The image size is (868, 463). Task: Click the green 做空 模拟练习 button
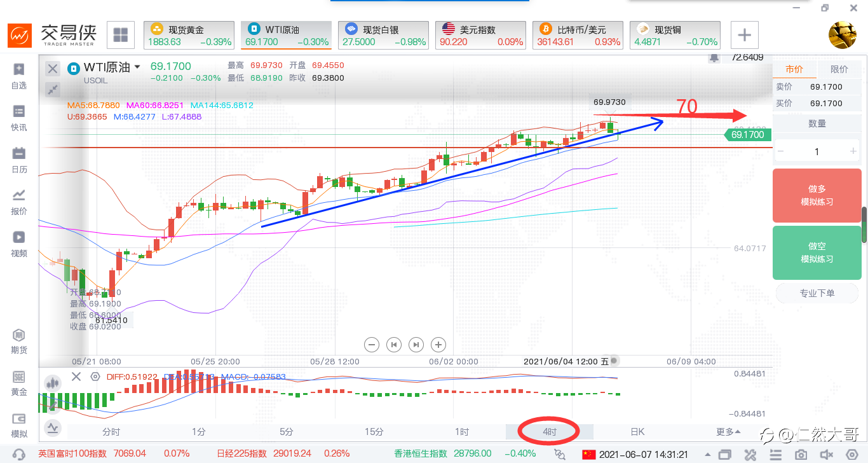point(817,252)
